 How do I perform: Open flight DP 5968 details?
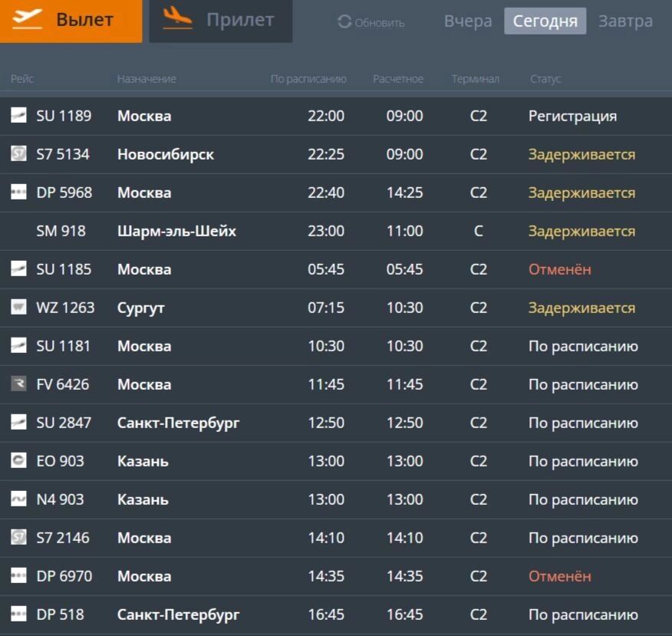point(336,193)
